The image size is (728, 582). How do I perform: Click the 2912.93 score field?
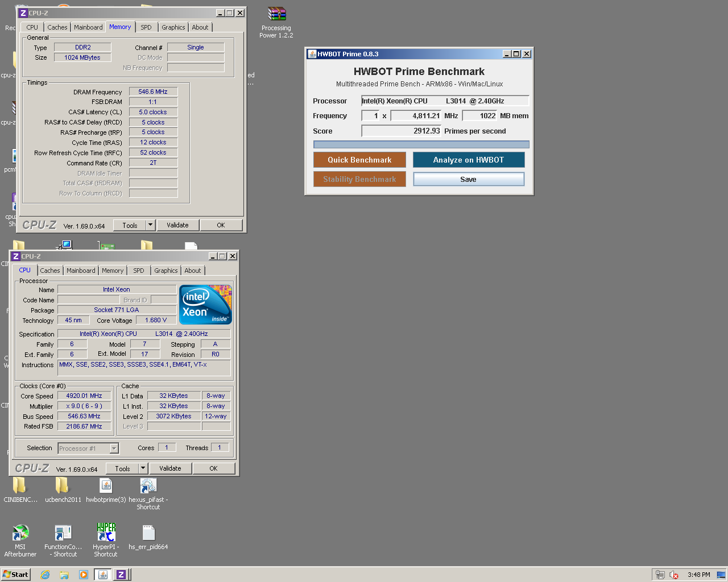pyautogui.click(x=402, y=131)
